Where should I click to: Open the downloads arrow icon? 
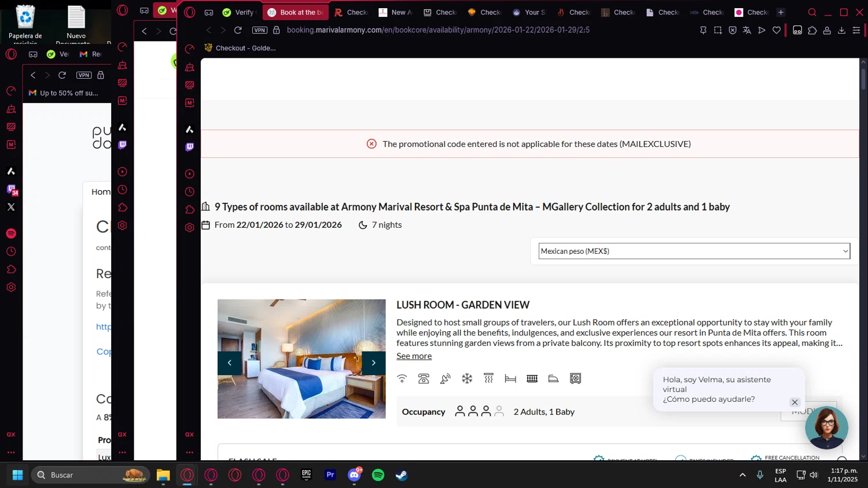click(841, 30)
